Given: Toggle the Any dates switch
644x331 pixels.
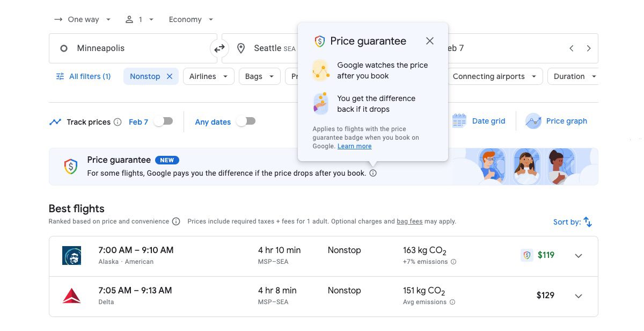Looking at the screenshot, I should coord(246,121).
